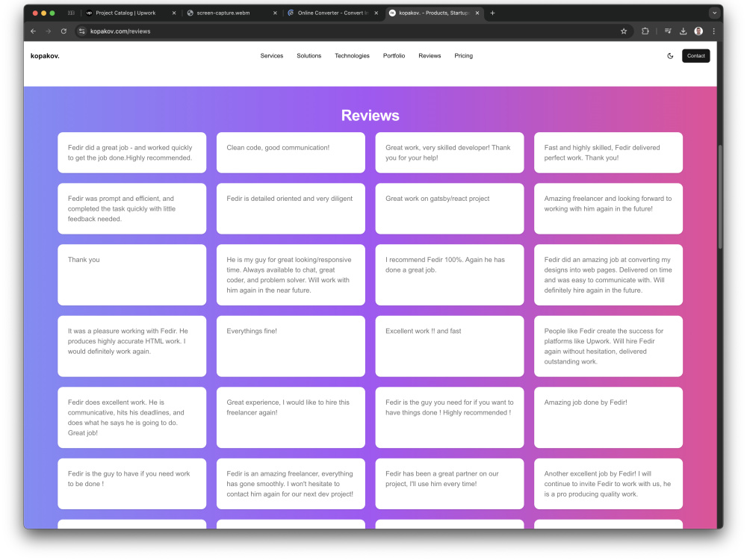Click the "Another excellent job by Fedir" review
The image size is (747, 560).
[608, 484]
